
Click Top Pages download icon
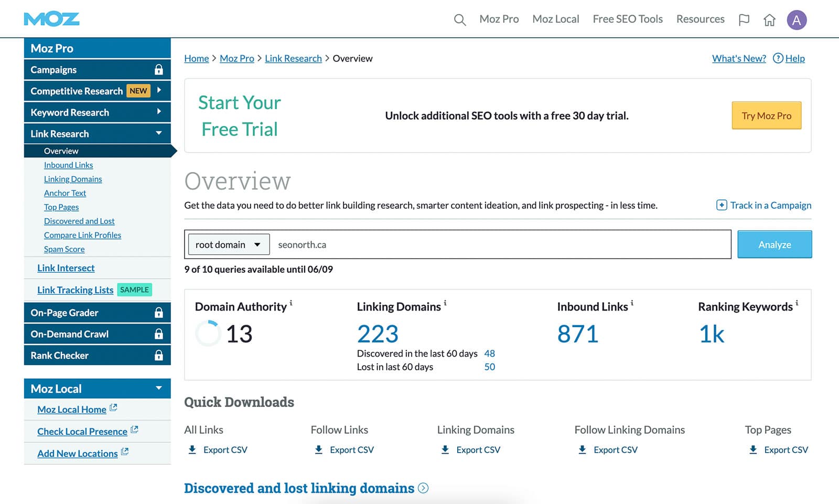tap(753, 449)
